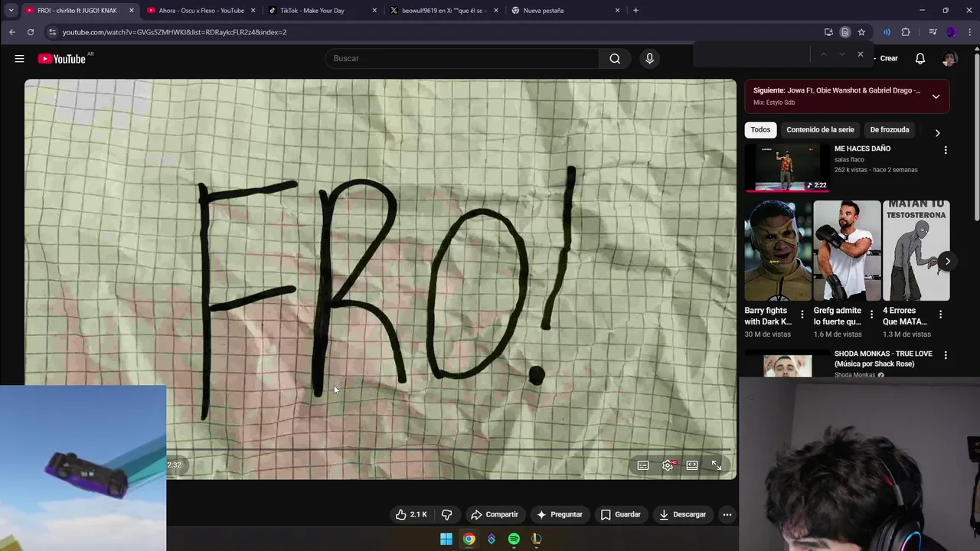Select the Contenido de la serie chip
The image size is (980, 551).
click(x=820, y=130)
